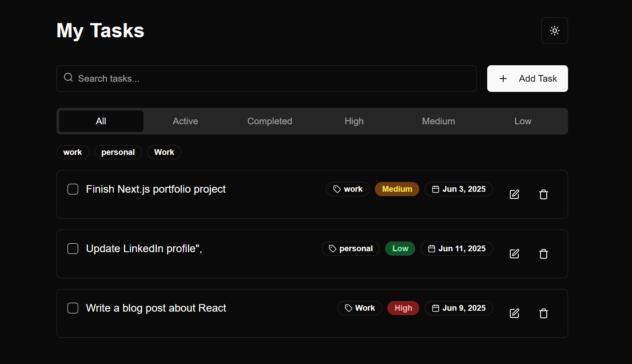The height and width of the screenshot is (364, 632).
Task: Edit the Finish Next.js portfolio project task
Action: 514,194
